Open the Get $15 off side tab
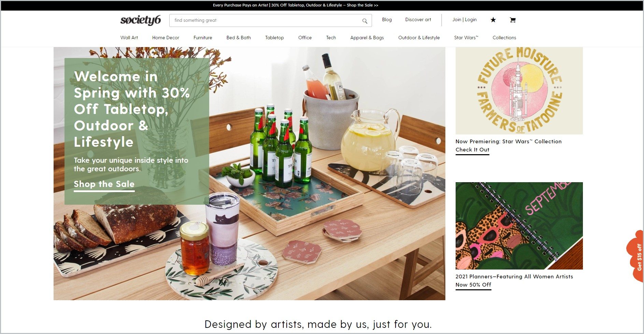The image size is (644, 334). [636, 256]
